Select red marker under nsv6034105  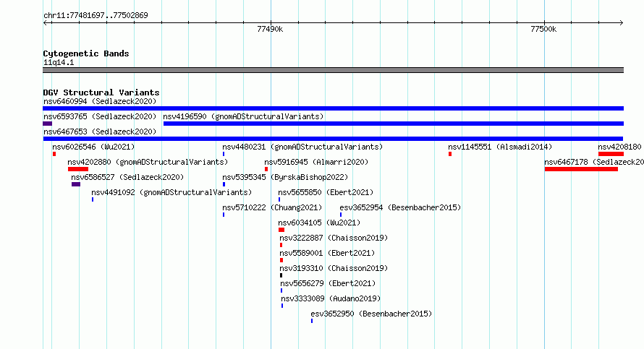(x=281, y=230)
